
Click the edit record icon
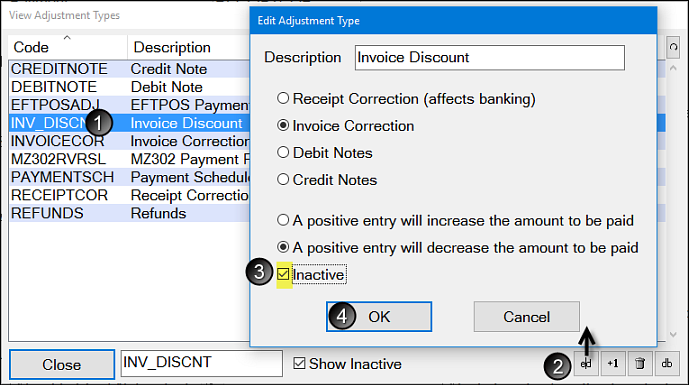(x=586, y=364)
